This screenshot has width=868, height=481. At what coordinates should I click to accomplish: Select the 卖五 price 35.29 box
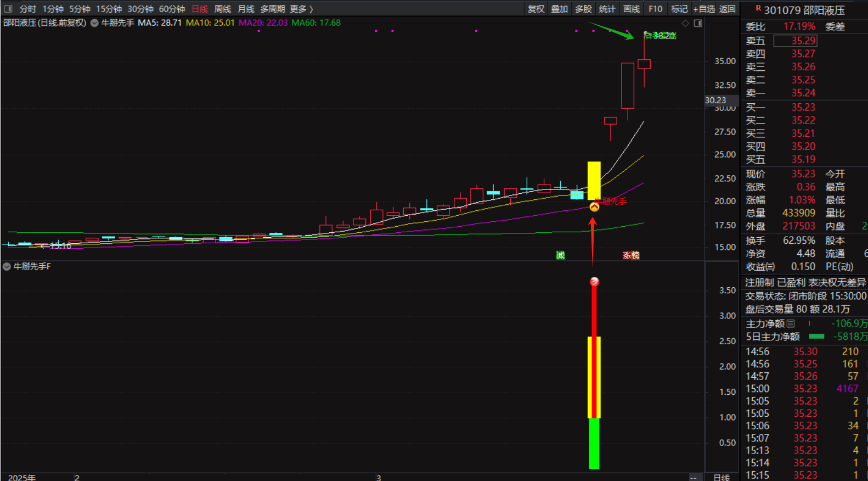pos(795,41)
